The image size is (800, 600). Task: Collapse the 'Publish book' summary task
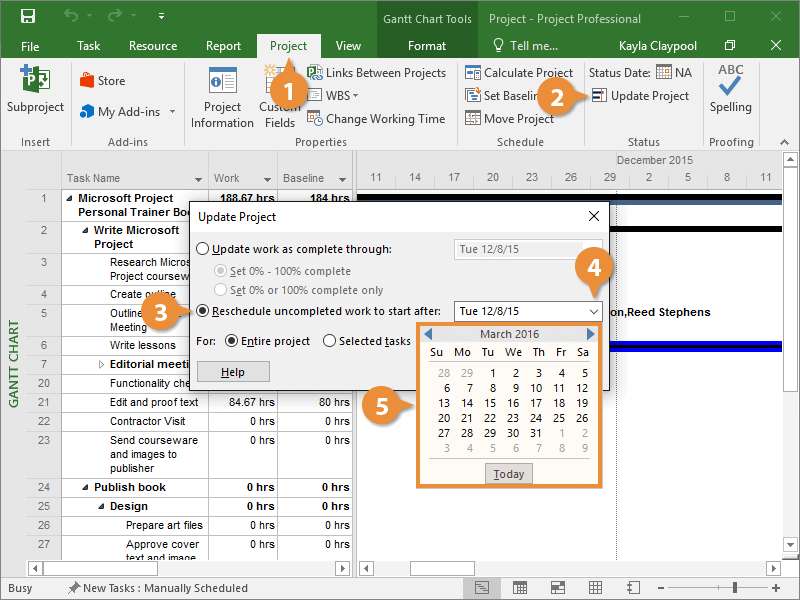tap(86, 488)
